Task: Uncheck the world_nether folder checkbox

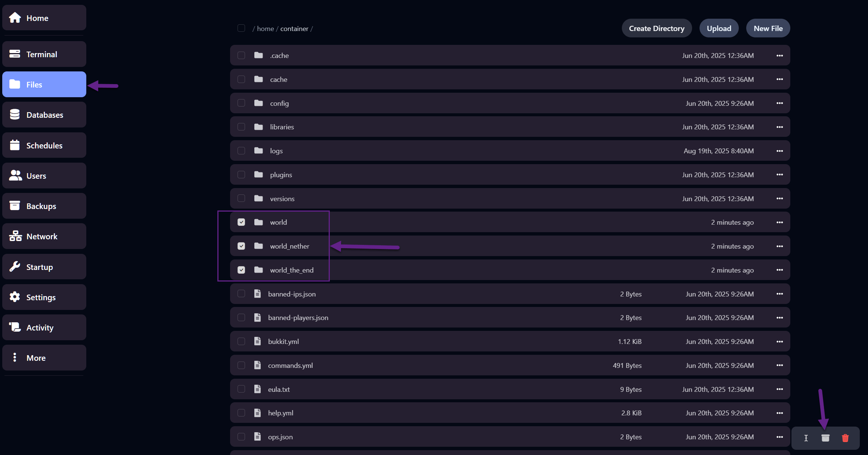Action: pos(241,246)
